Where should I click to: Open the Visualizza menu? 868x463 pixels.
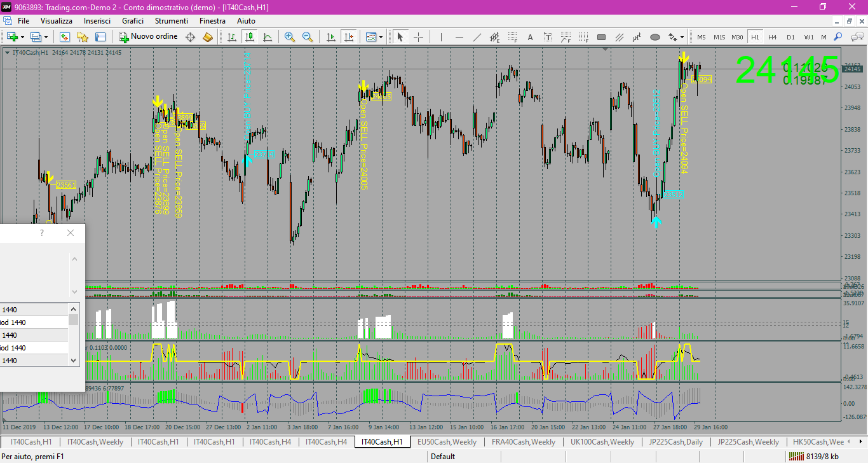pyautogui.click(x=57, y=21)
